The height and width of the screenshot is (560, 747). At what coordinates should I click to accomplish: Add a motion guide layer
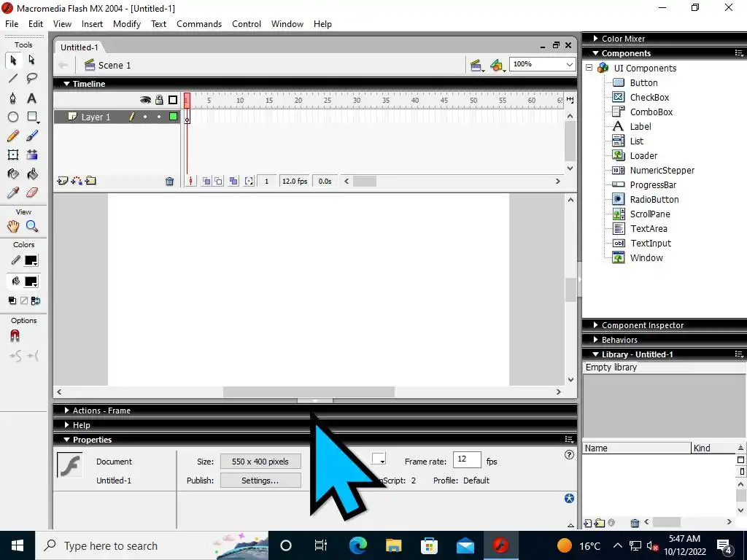pyautogui.click(x=76, y=181)
